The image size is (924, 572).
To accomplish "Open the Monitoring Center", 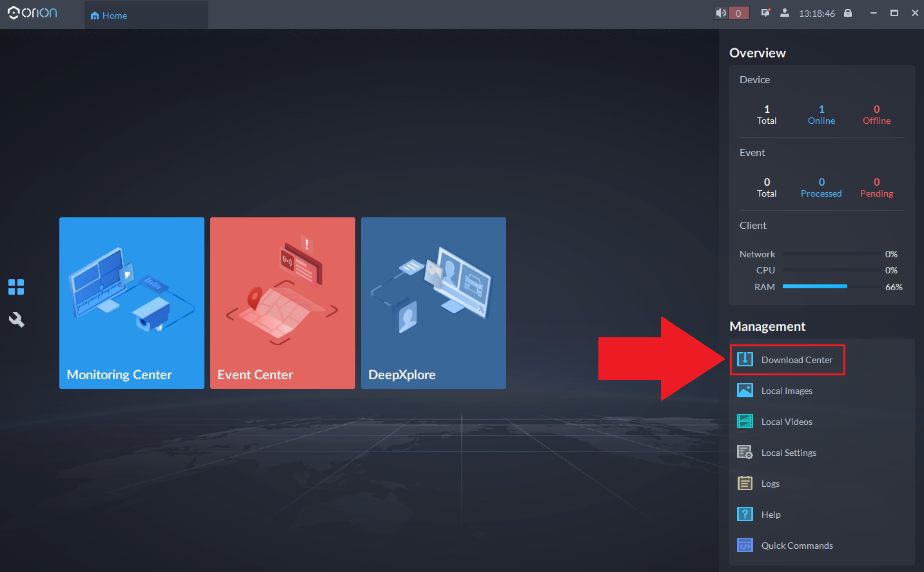I will (132, 302).
